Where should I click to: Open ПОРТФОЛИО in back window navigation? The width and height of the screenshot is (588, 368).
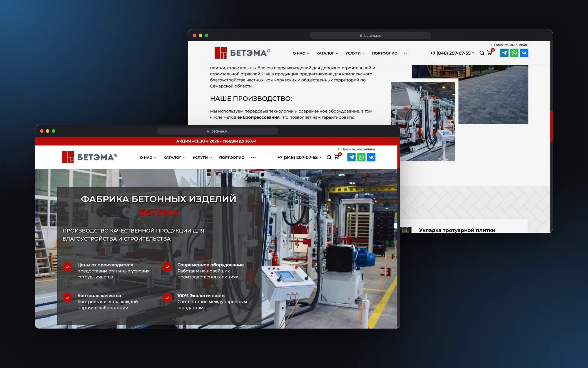(x=385, y=53)
